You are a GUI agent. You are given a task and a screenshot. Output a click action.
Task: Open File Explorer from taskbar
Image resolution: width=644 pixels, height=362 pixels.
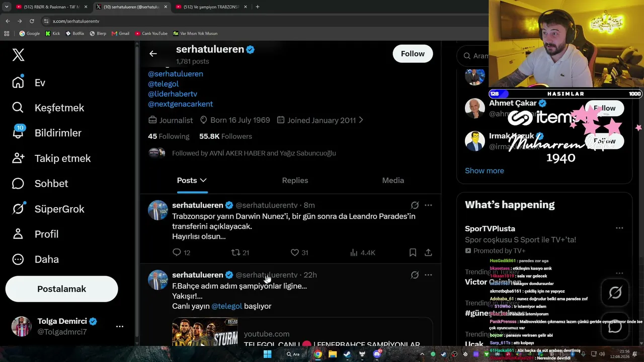(333, 354)
